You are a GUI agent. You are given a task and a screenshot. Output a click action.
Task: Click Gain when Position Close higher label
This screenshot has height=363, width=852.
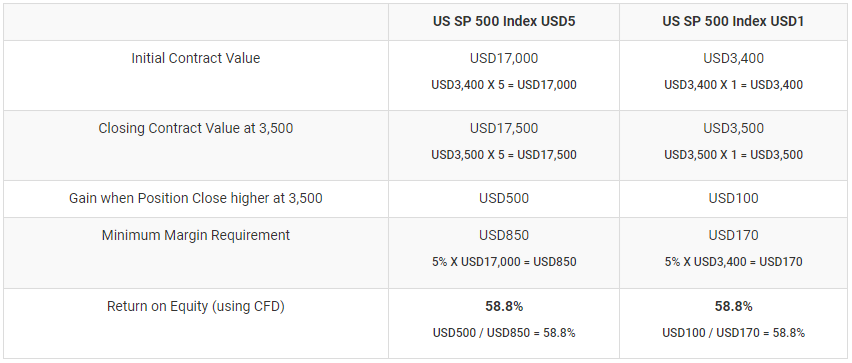point(196,198)
